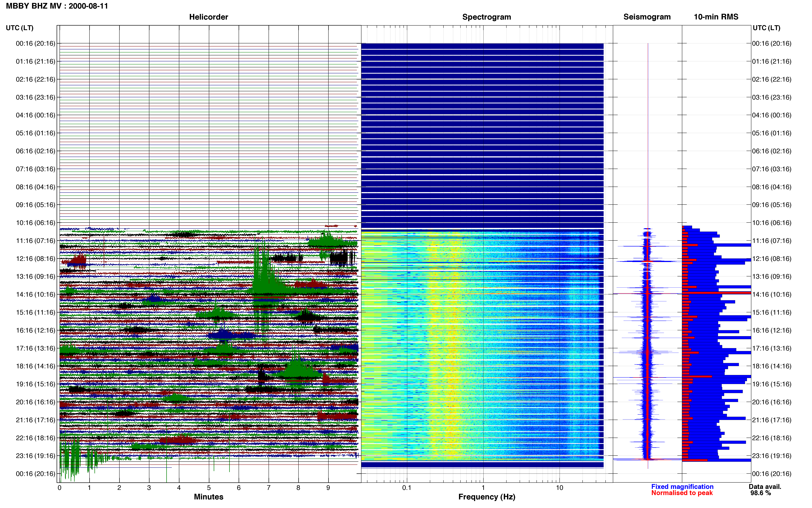Click left time label '08:16 (04:16)'

pos(35,187)
